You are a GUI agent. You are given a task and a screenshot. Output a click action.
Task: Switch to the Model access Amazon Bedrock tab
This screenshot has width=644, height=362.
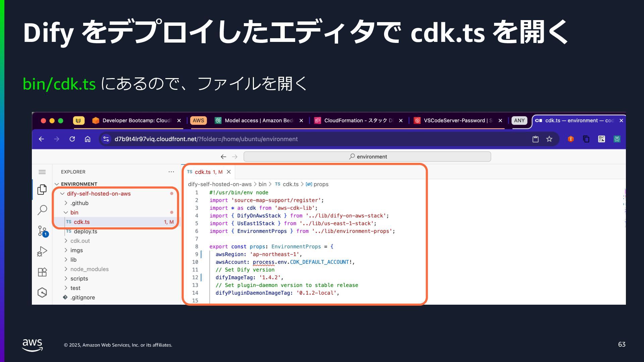(x=259, y=120)
